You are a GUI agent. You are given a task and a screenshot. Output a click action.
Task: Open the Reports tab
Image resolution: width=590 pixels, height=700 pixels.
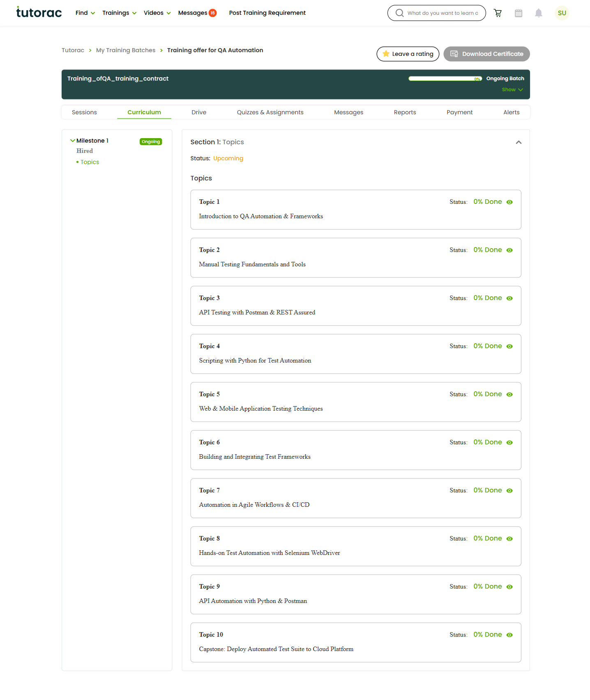tap(405, 112)
